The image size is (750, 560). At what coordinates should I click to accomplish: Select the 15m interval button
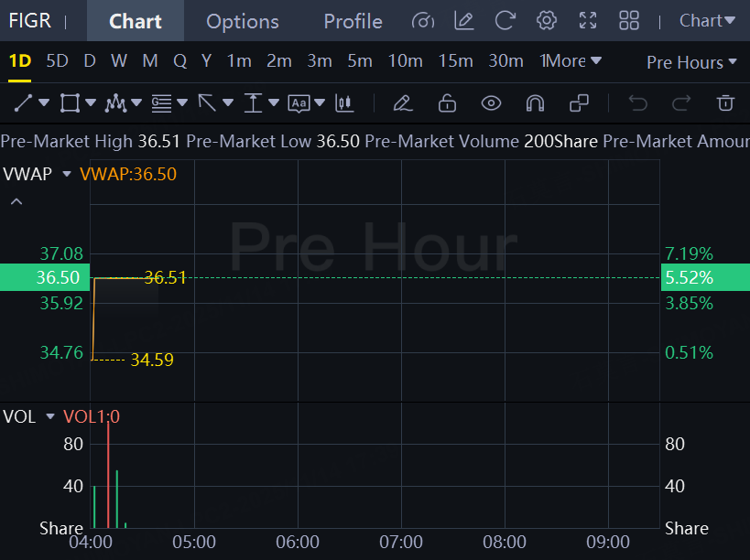tap(455, 61)
